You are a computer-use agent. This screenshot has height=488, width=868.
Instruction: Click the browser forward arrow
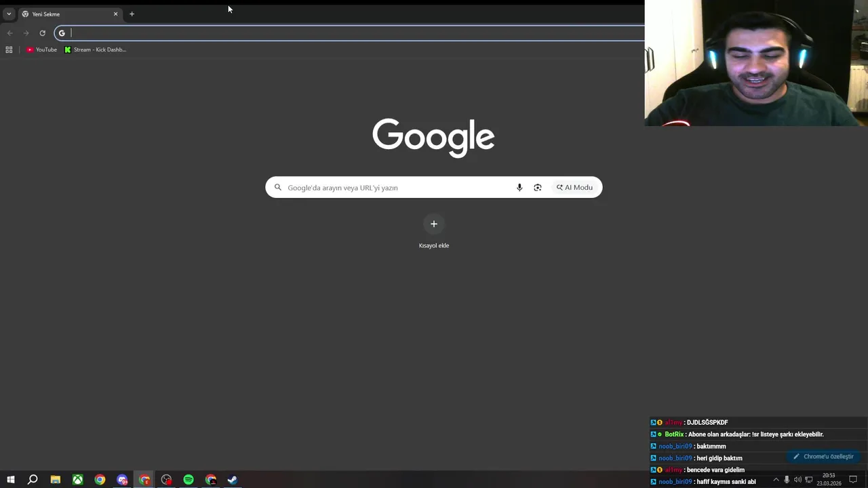(x=26, y=33)
